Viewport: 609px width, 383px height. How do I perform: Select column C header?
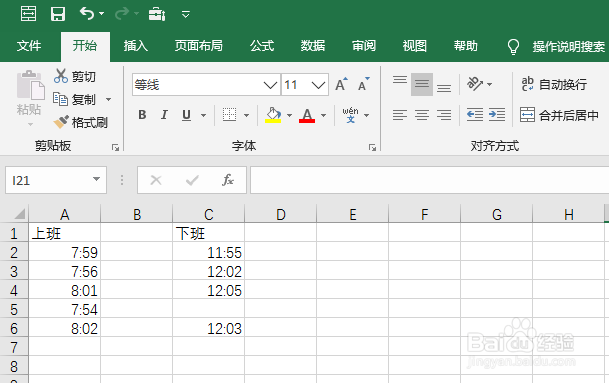click(x=209, y=214)
